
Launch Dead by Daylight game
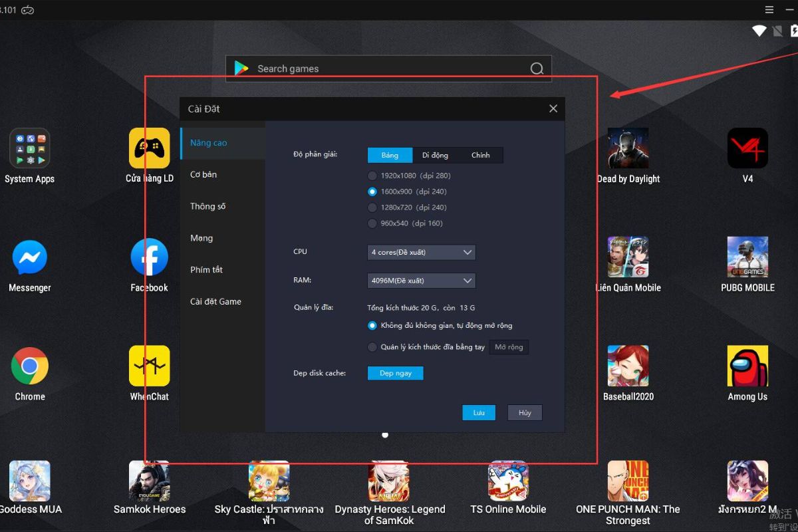click(x=628, y=148)
